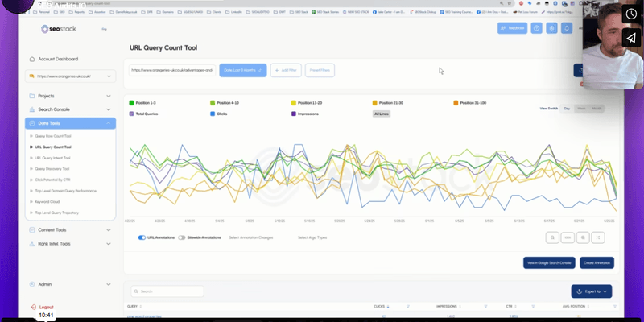Open the notifications bell icon
This screenshot has width=644, height=322.
(567, 28)
